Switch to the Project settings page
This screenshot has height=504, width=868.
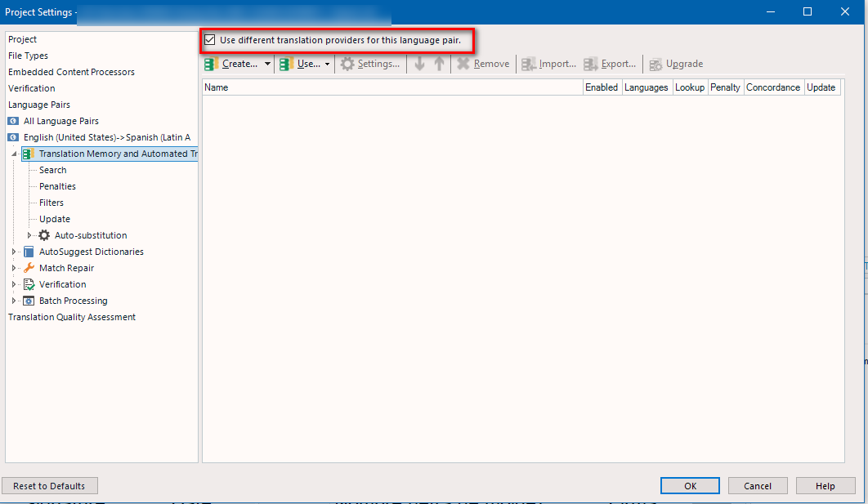click(x=22, y=39)
